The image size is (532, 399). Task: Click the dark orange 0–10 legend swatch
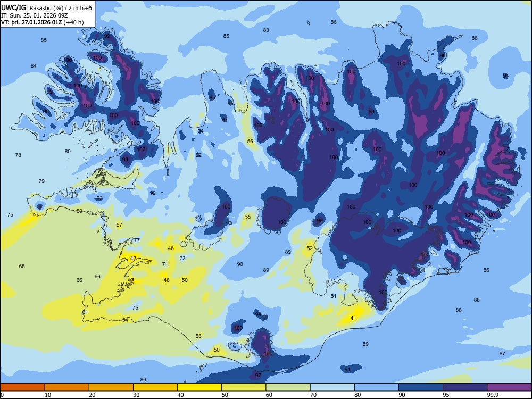22,387
